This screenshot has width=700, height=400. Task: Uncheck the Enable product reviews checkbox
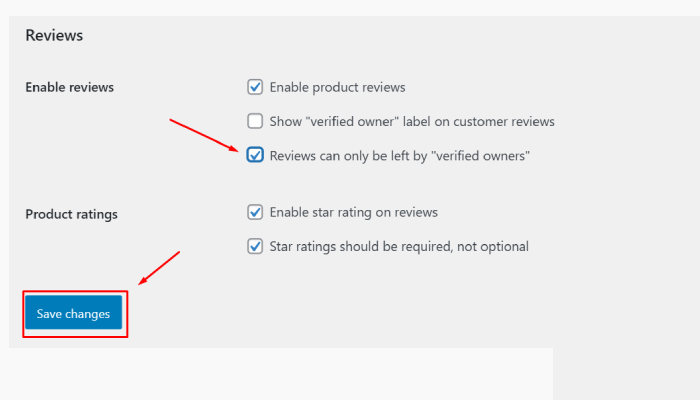pyautogui.click(x=255, y=87)
